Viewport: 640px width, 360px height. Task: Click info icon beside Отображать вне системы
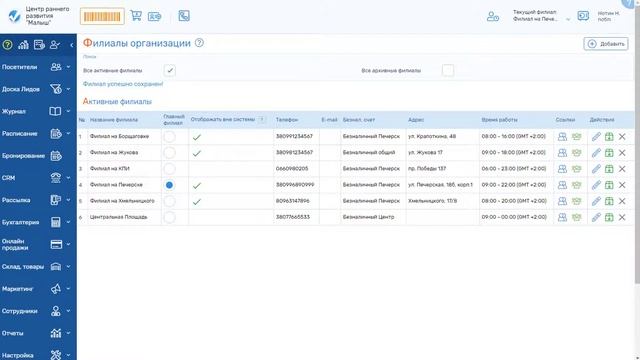tap(262, 120)
